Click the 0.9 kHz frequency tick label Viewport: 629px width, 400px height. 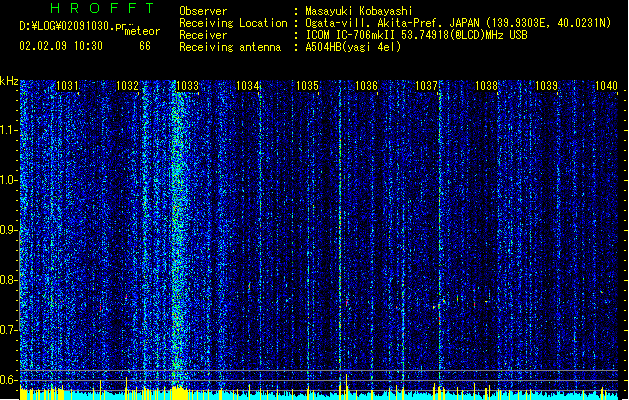tap(8, 230)
